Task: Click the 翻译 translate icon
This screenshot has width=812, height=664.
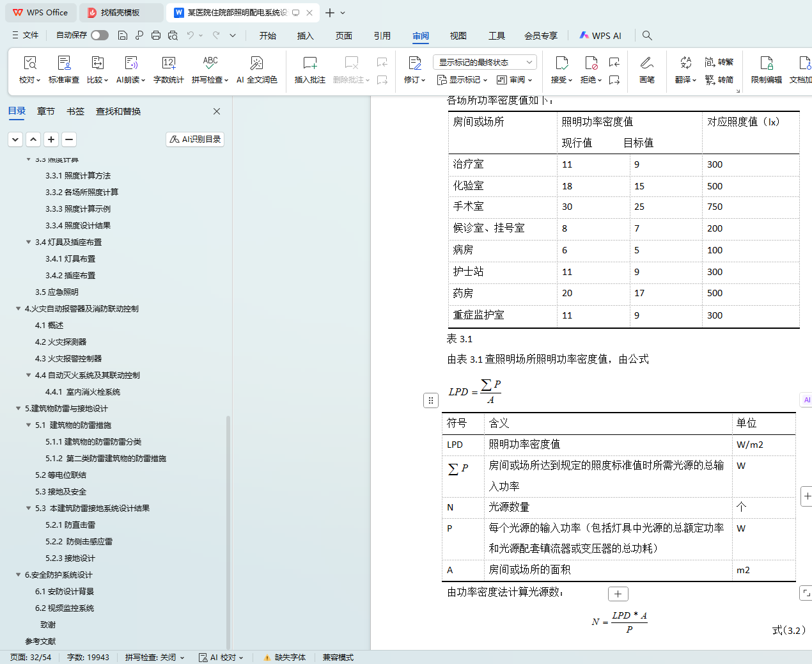Action: point(685,63)
